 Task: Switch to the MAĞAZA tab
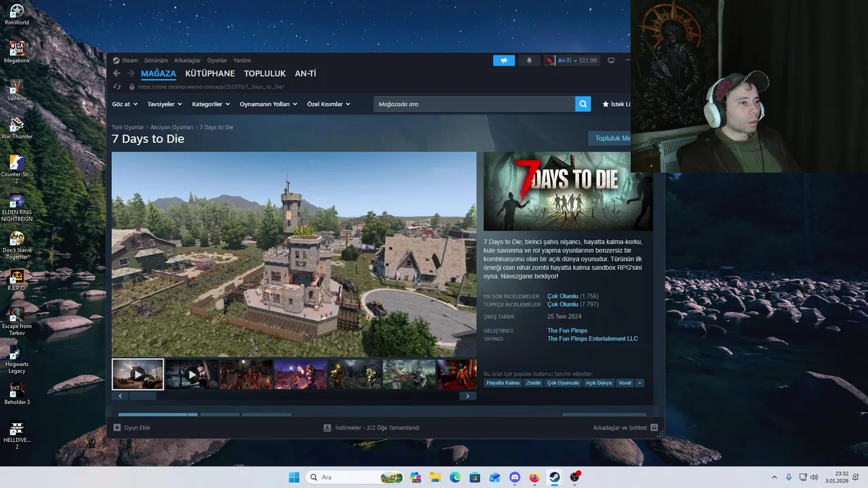158,73
